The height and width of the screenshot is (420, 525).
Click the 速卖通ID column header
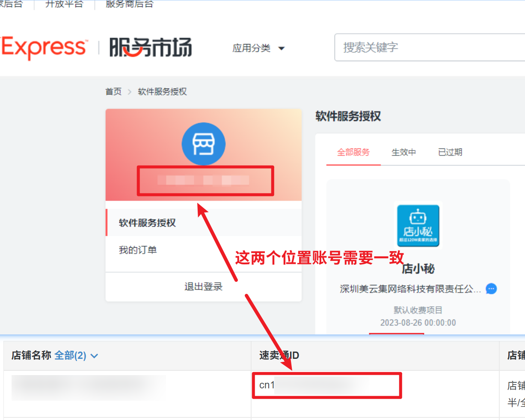279,355
